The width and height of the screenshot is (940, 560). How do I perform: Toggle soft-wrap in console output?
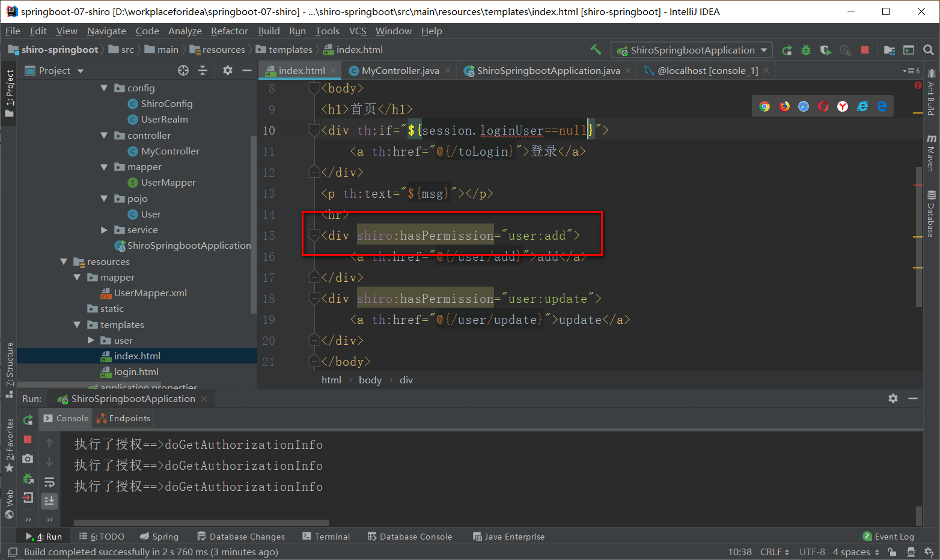point(49,482)
